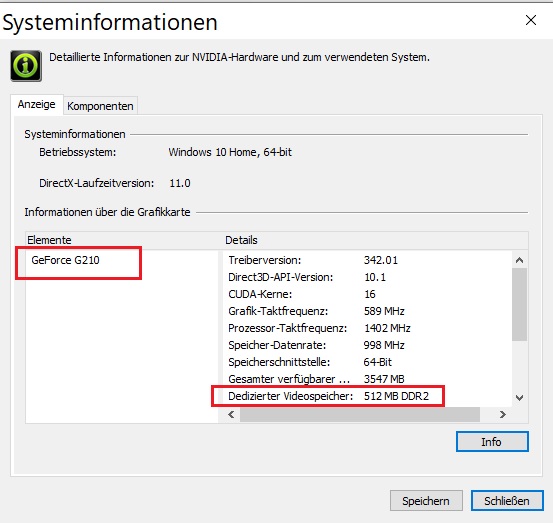Click the details list scroll-down arrow
Image resolution: width=553 pixels, height=523 pixels.
(519, 398)
